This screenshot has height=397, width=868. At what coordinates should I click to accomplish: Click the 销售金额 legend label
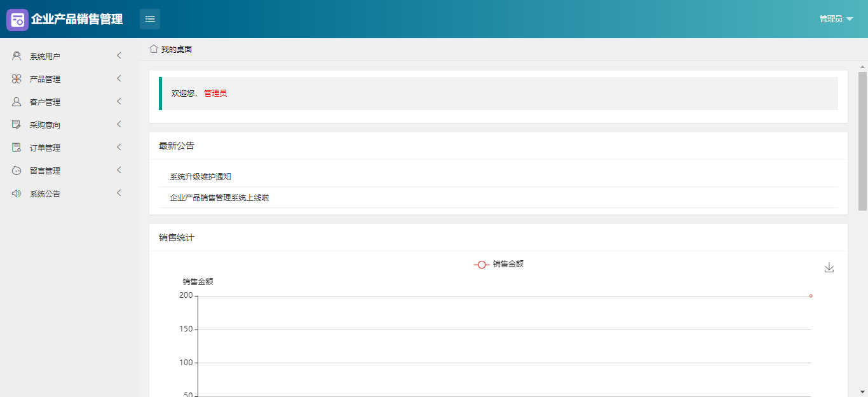pyautogui.click(x=508, y=264)
